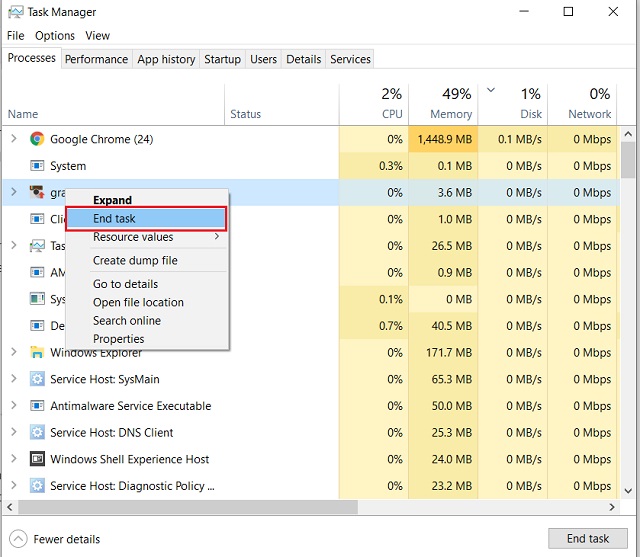The width and height of the screenshot is (640, 557).
Task: Expand Service Host: Diagnostic Policy
Action: [x=14, y=485]
